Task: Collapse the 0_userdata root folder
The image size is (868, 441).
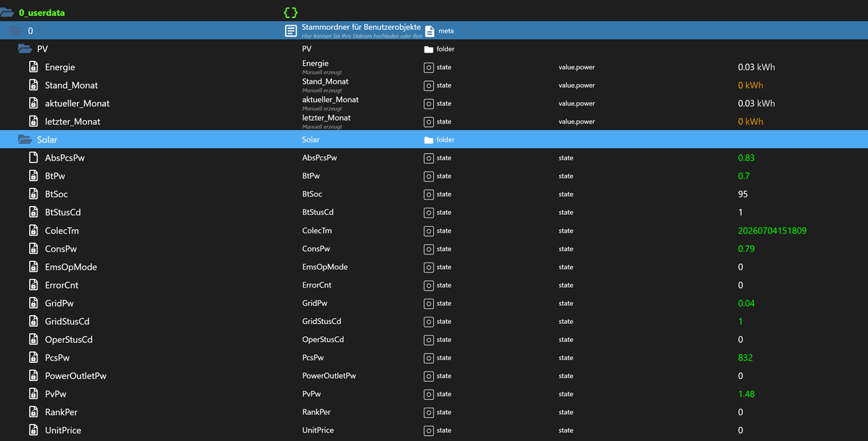Action: [x=8, y=13]
